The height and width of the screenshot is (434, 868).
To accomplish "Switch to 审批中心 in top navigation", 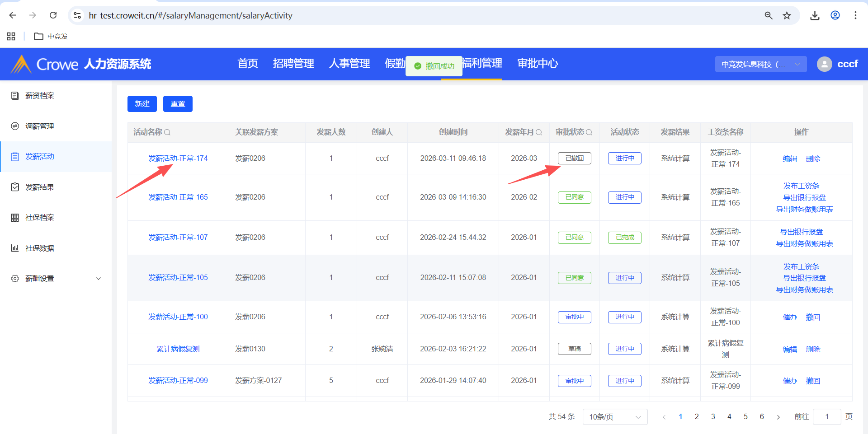I will coord(537,64).
